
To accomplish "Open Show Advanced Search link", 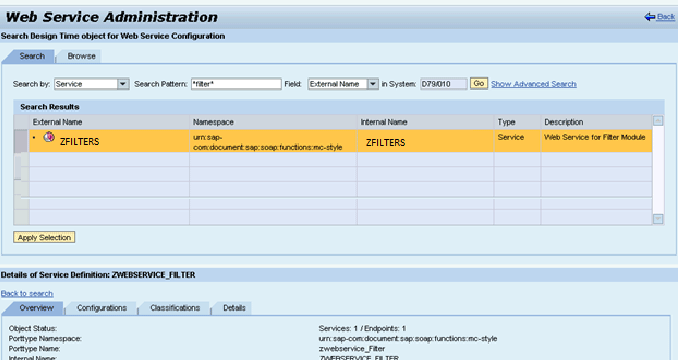I will point(534,84).
